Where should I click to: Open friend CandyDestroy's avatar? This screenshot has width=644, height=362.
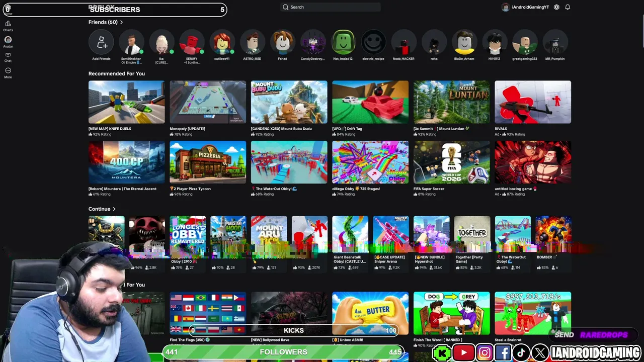pyautogui.click(x=313, y=43)
